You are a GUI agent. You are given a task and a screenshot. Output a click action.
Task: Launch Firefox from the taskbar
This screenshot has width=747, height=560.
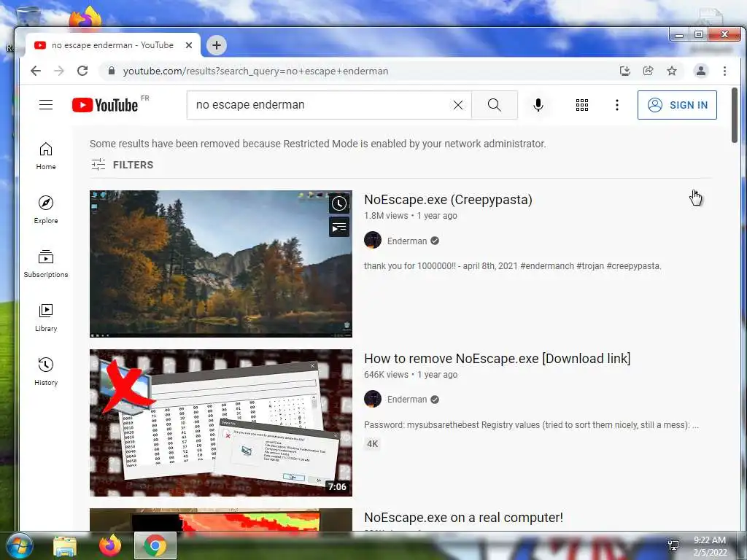pyautogui.click(x=110, y=545)
